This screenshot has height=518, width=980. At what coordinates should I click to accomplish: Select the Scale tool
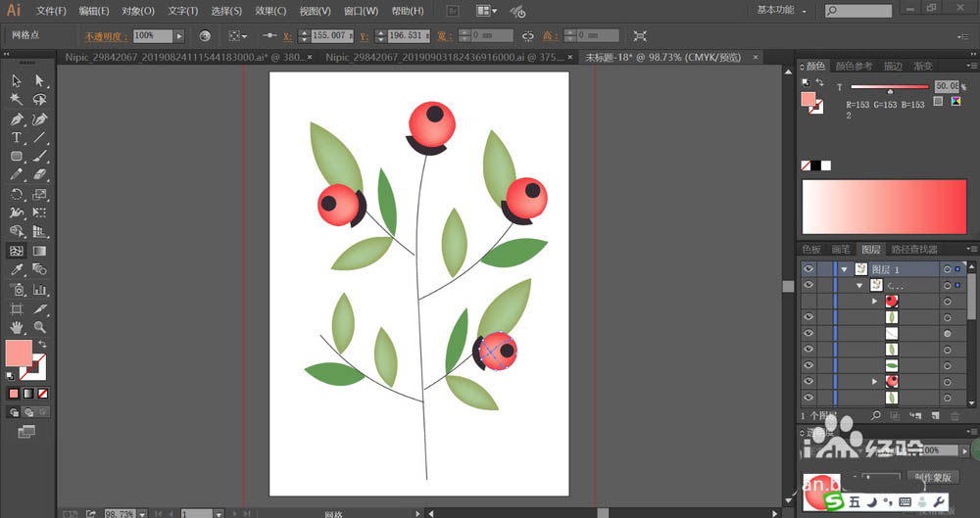pos(40,194)
